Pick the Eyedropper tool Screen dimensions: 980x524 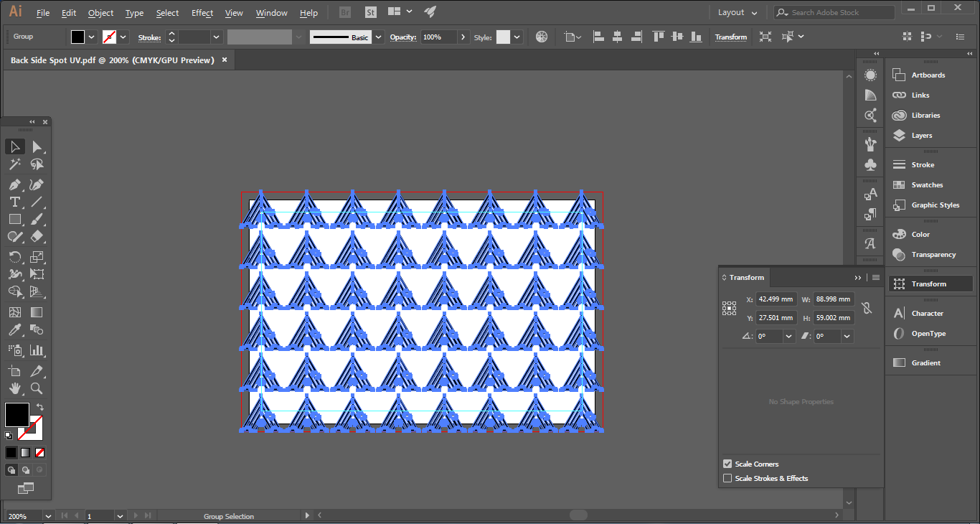point(15,329)
